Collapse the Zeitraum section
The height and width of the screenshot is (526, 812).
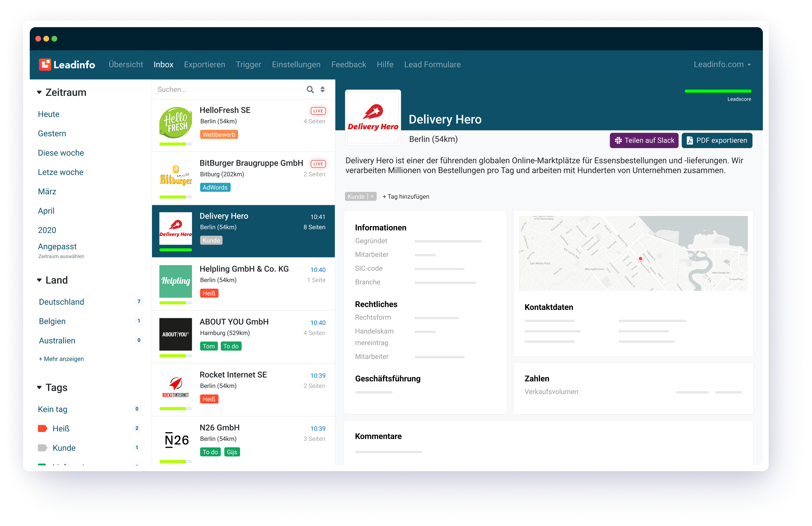click(x=39, y=92)
